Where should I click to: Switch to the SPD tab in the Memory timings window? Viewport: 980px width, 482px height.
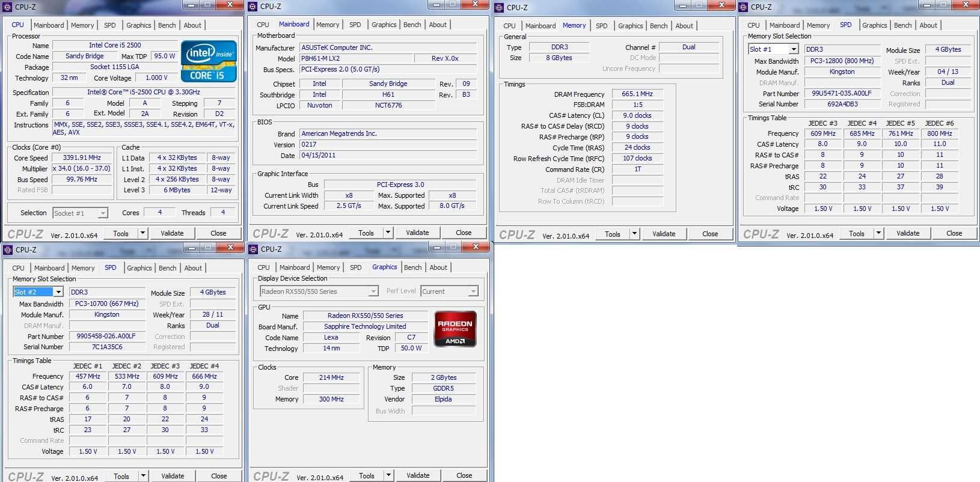(x=602, y=26)
